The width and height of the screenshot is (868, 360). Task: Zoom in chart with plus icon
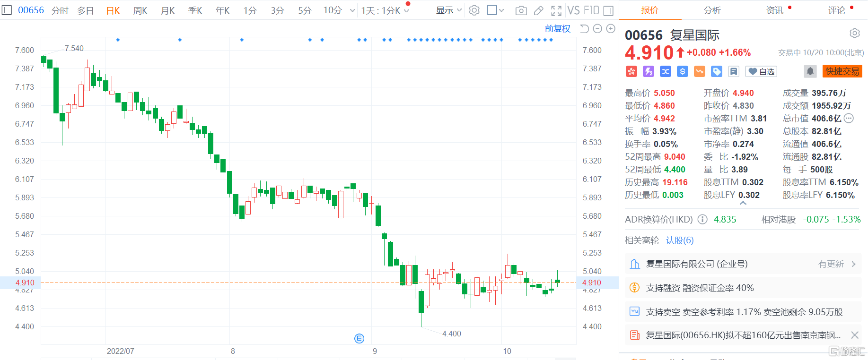point(611,29)
